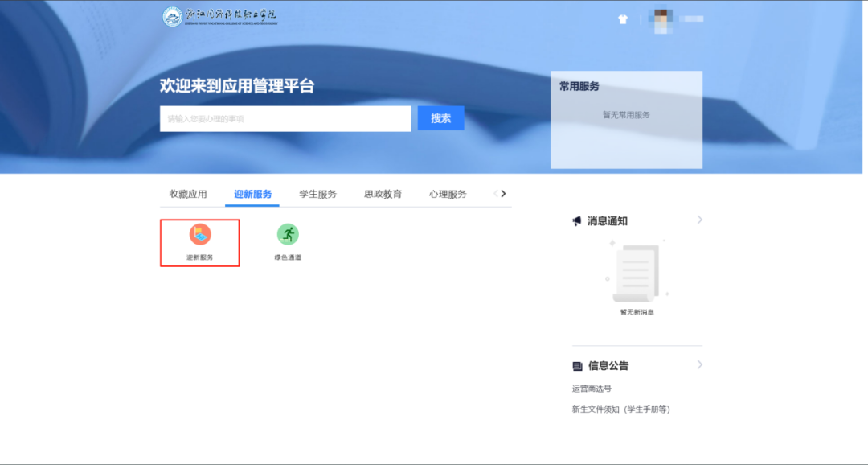Expand 消息通知 with its right chevron
The image size is (868, 465).
699,220
